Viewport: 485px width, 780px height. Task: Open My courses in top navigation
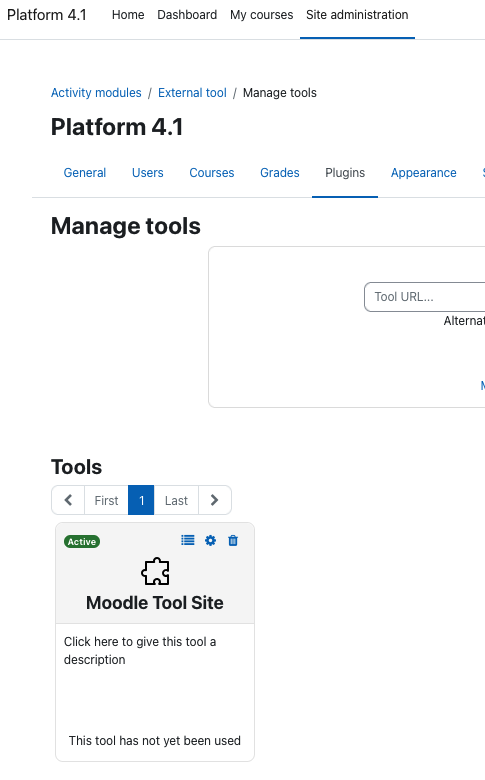coord(262,15)
